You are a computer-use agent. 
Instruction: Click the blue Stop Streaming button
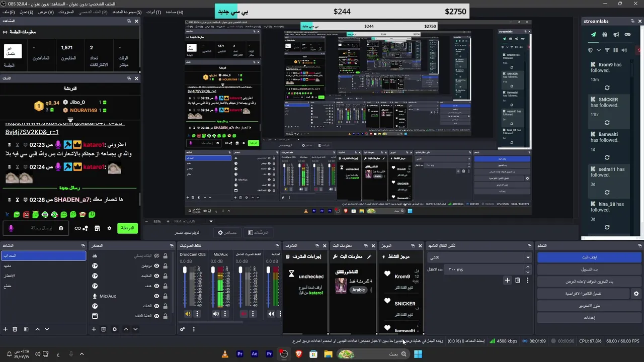click(x=589, y=257)
